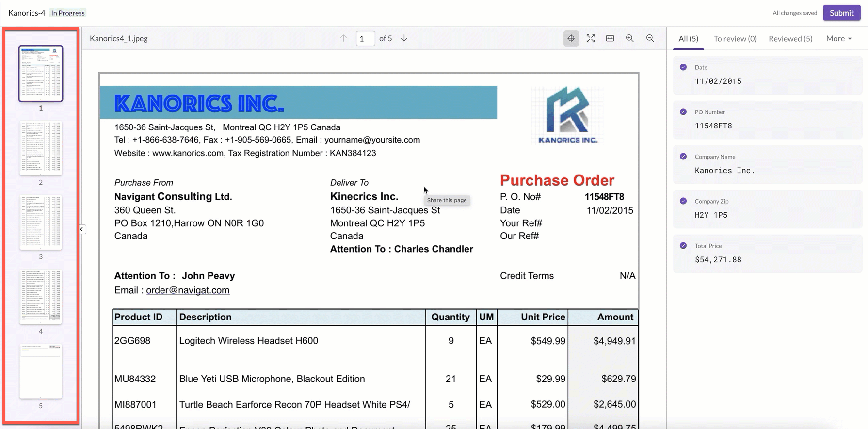Image resolution: width=868 pixels, height=429 pixels.
Task: Click Product ID 2GG698 in the table
Action: [x=132, y=341]
